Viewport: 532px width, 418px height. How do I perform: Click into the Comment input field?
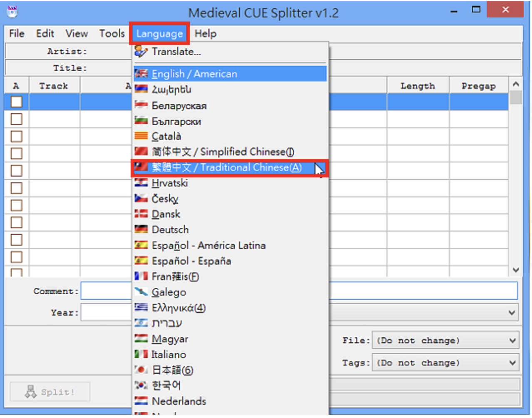tap(299, 291)
